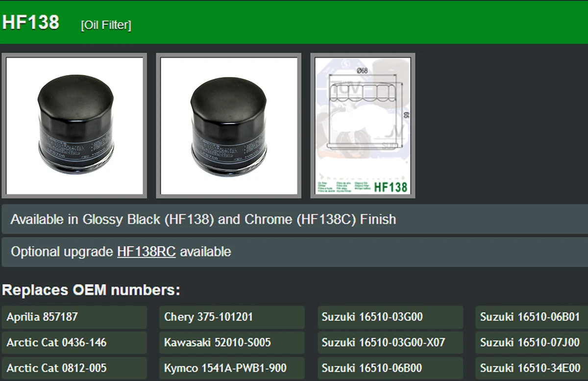Select the HF138 heading text
Screen dimensions: 588x381
[30, 23]
